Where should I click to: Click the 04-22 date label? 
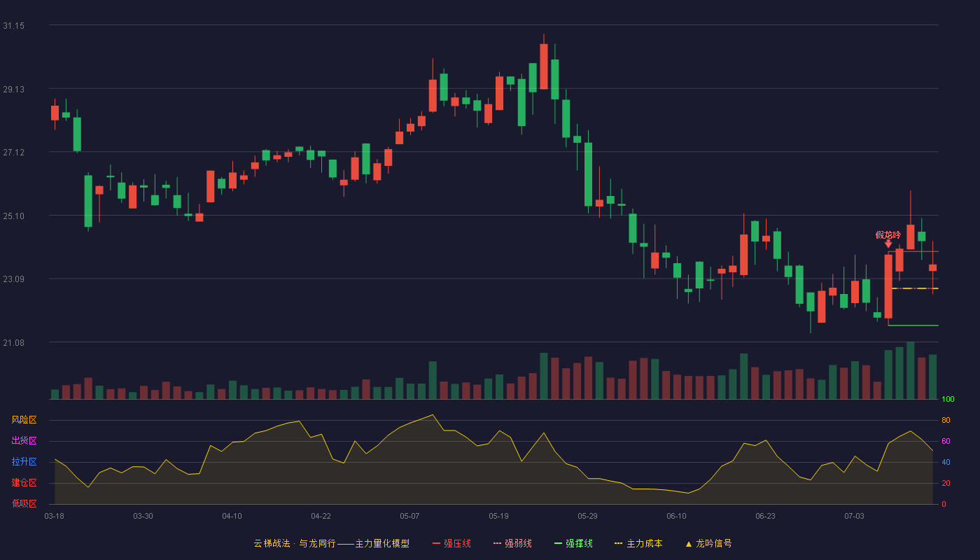(x=321, y=516)
